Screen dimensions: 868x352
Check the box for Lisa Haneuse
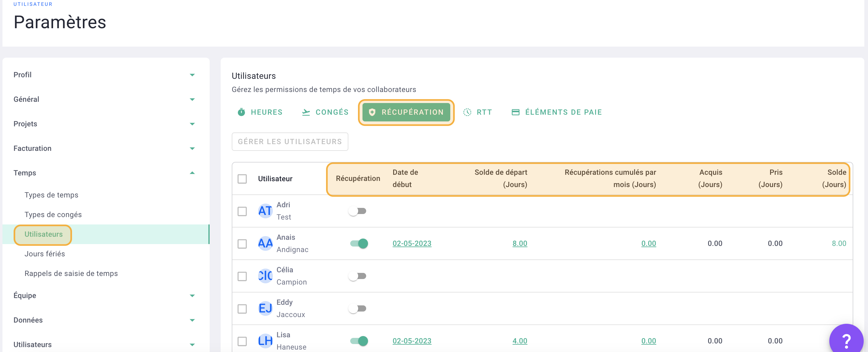pos(242,341)
